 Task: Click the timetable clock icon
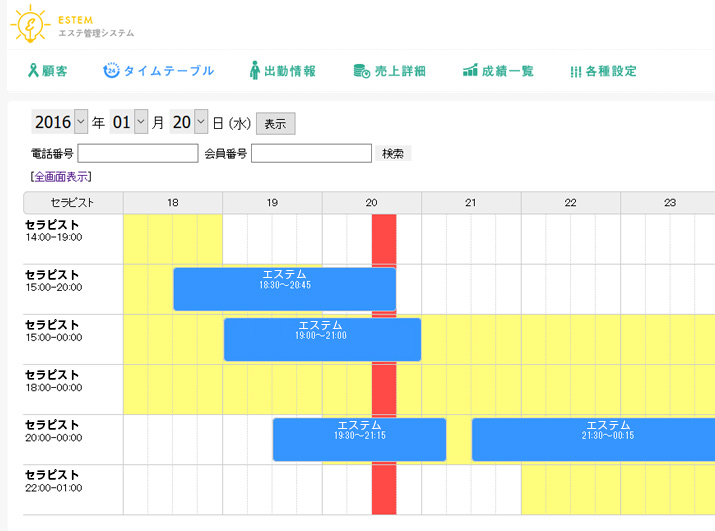coord(112,71)
